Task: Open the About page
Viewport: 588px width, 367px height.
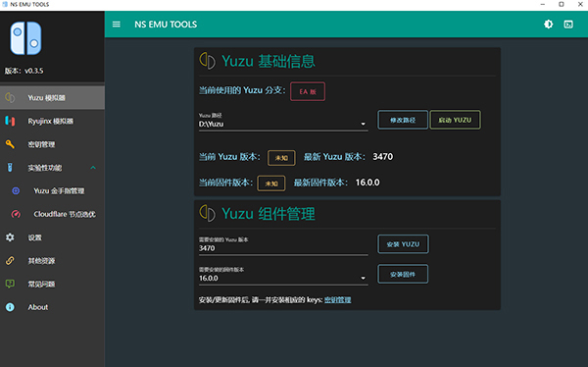Action: click(52, 307)
